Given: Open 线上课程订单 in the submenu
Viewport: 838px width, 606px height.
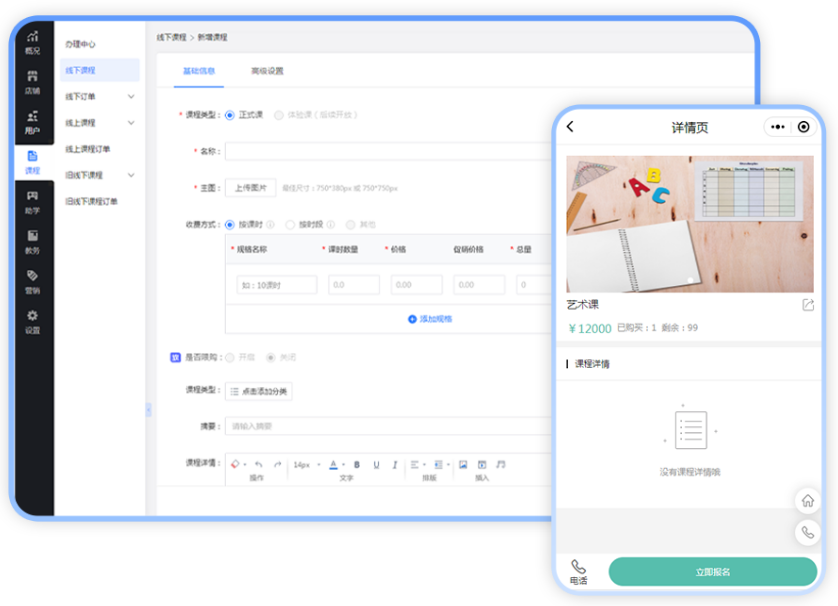Looking at the screenshot, I should pos(88,149).
